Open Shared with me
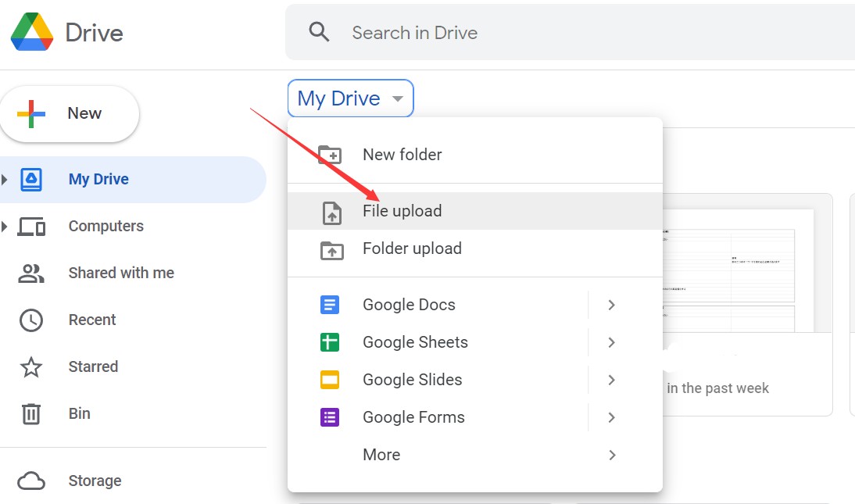This screenshot has height=504, width=855. (x=121, y=273)
